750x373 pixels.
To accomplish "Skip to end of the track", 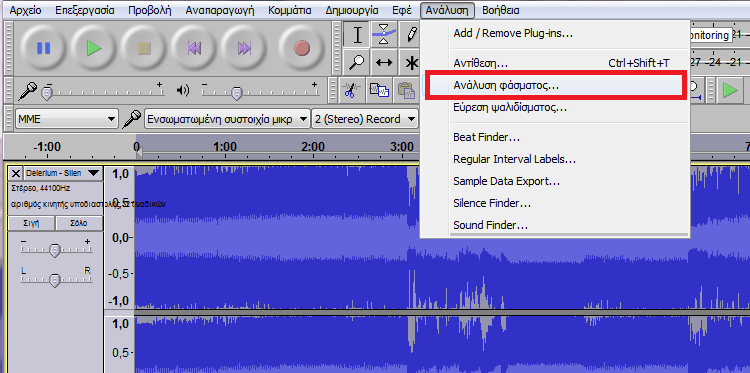I will [x=244, y=48].
